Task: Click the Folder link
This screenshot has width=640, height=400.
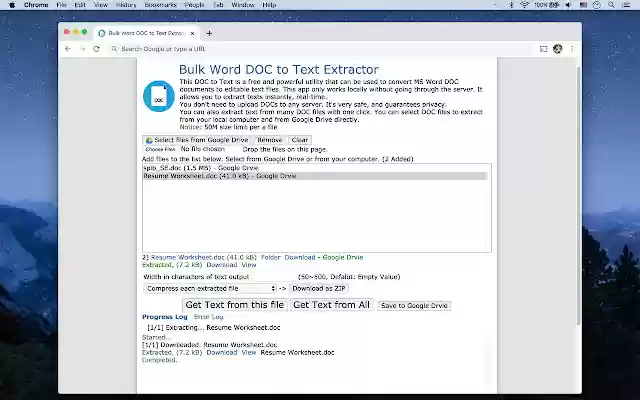Action: pos(271,258)
